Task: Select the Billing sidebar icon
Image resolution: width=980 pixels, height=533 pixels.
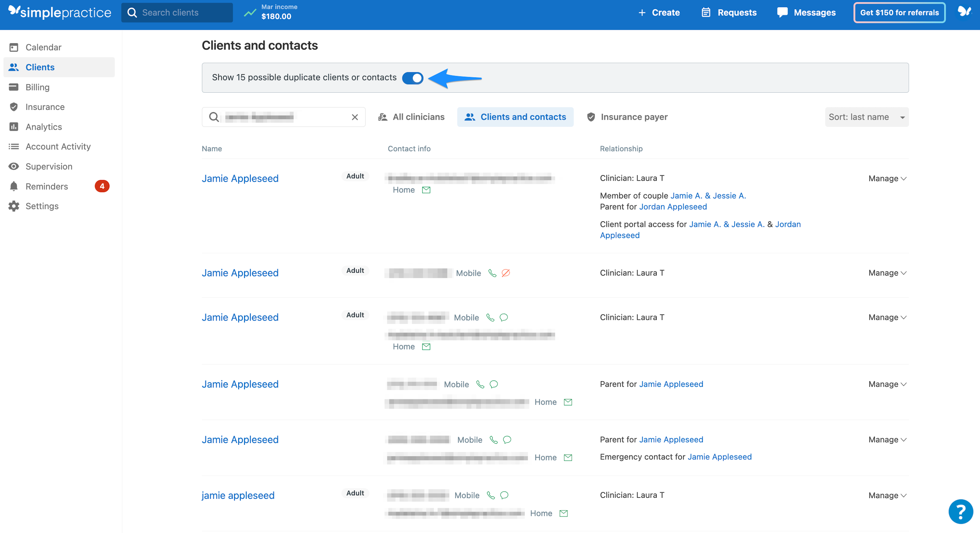Action: click(x=38, y=87)
